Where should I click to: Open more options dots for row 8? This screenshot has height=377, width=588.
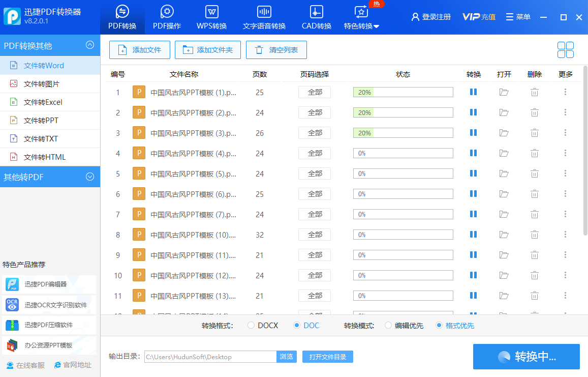pyautogui.click(x=565, y=235)
